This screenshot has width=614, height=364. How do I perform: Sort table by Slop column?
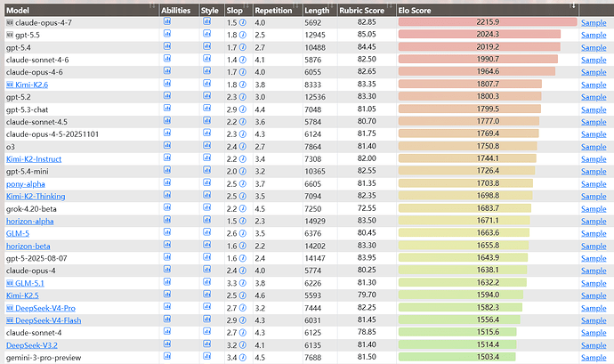[238, 10]
